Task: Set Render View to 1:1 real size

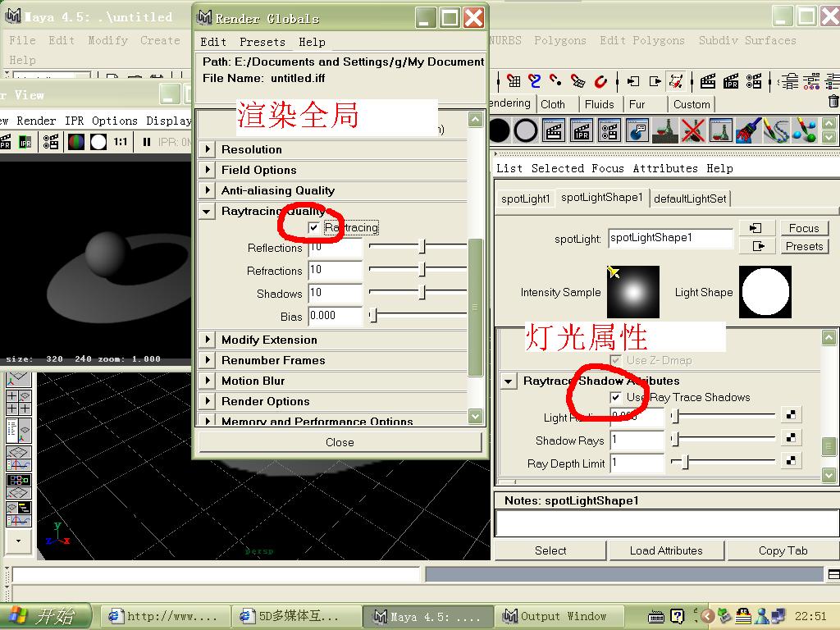Action: click(121, 142)
